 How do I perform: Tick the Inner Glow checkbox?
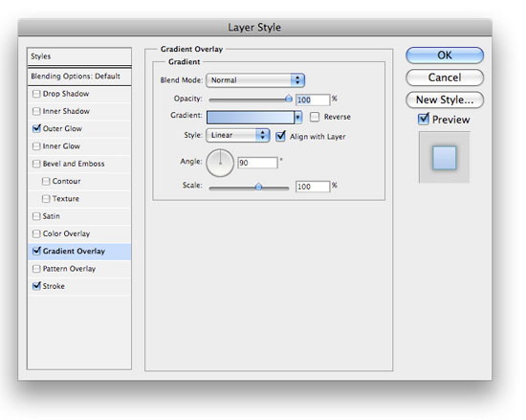click(x=36, y=146)
